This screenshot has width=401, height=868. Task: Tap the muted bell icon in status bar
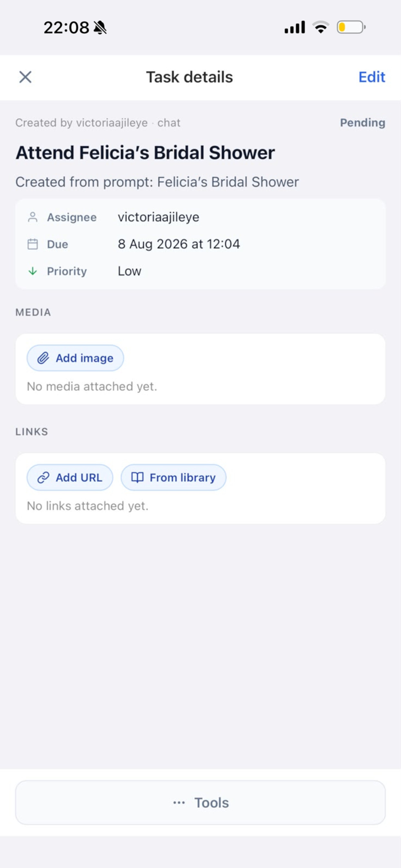(x=100, y=27)
